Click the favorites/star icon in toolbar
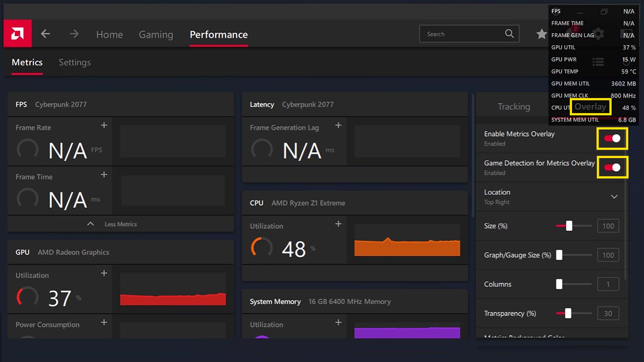Viewport: 644px width, 362px height. coord(541,34)
